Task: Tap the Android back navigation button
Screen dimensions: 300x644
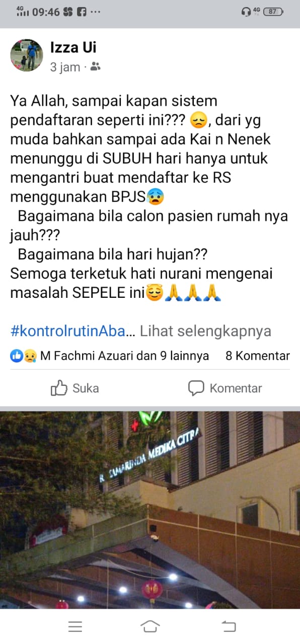Action: (228, 626)
